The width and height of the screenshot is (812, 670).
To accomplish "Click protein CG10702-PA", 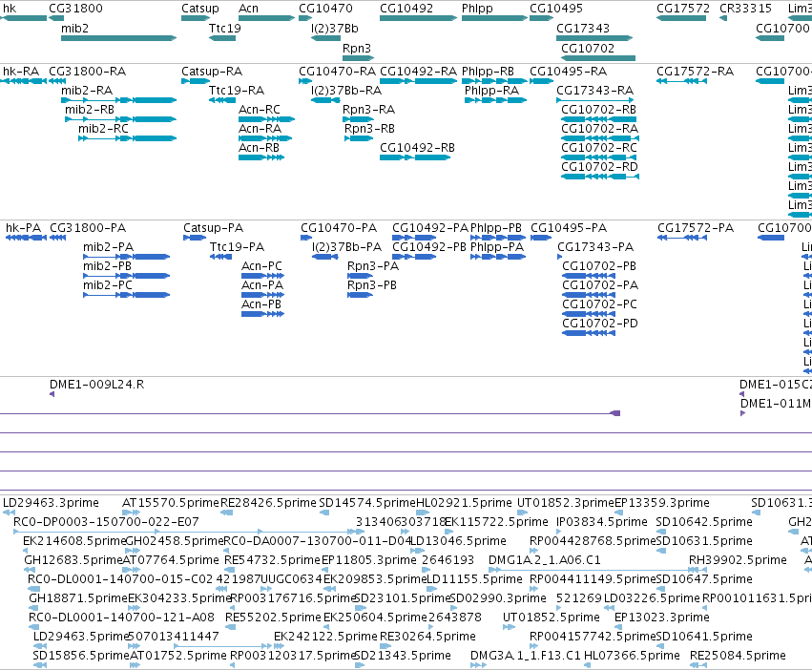I will tap(589, 295).
